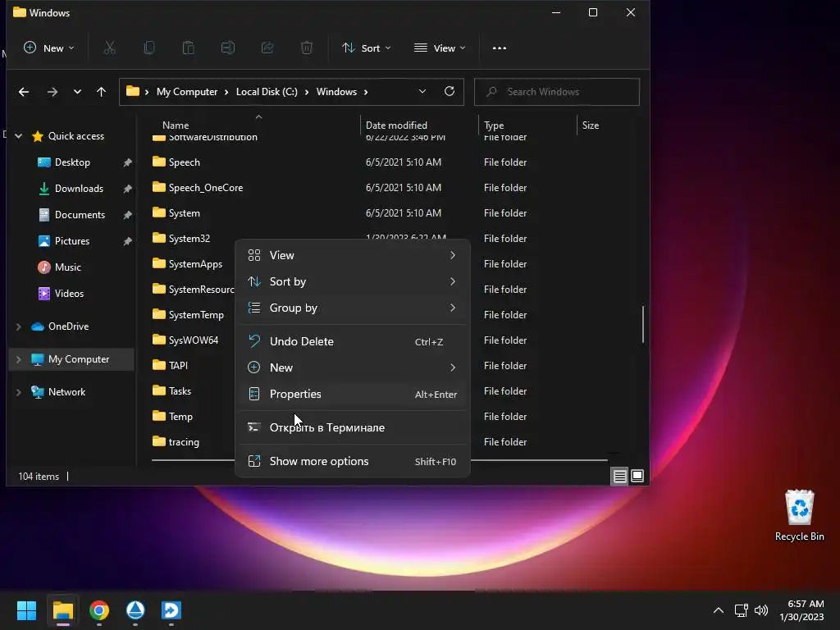Click Local Disk (C:) breadcrumb
Image resolution: width=840 pixels, height=630 pixels.
[x=267, y=92]
